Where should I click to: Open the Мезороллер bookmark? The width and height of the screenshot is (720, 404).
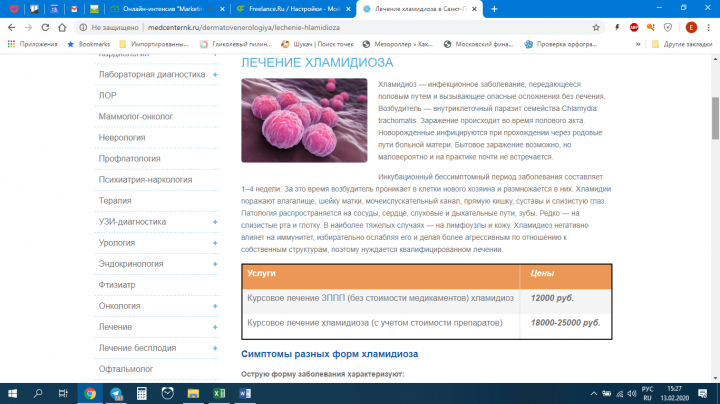pos(398,44)
